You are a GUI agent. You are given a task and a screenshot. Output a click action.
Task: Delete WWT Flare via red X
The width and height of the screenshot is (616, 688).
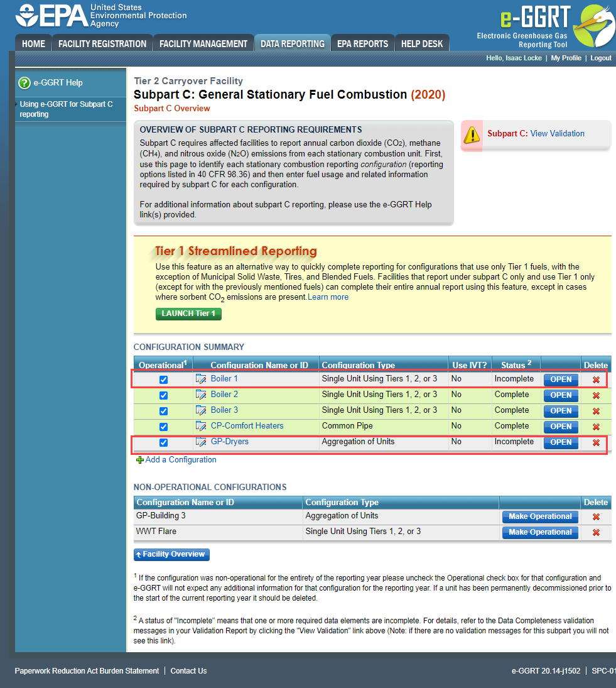click(x=597, y=533)
